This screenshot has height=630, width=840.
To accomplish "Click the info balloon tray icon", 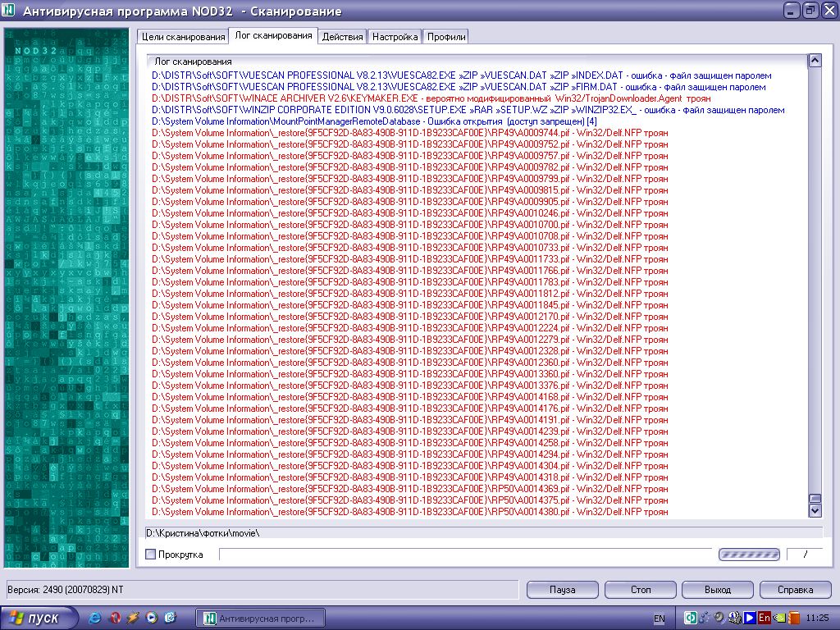I will (x=735, y=618).
